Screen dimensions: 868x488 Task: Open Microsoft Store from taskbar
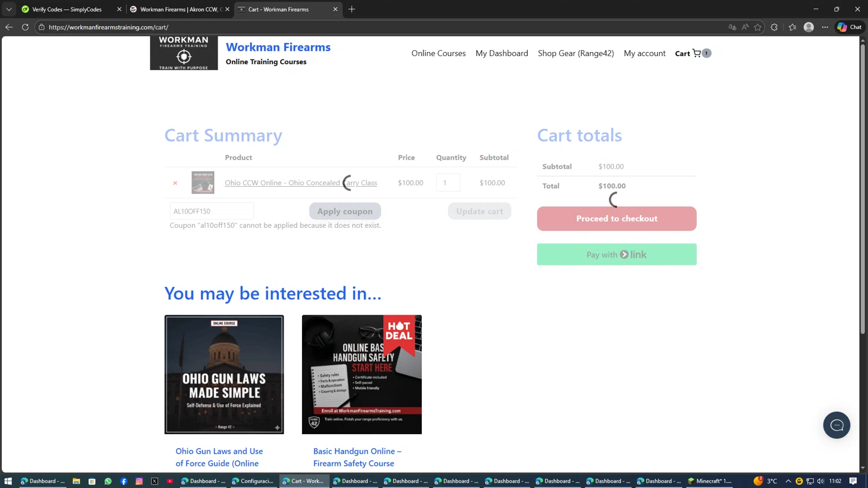click(x=92, y=481)
